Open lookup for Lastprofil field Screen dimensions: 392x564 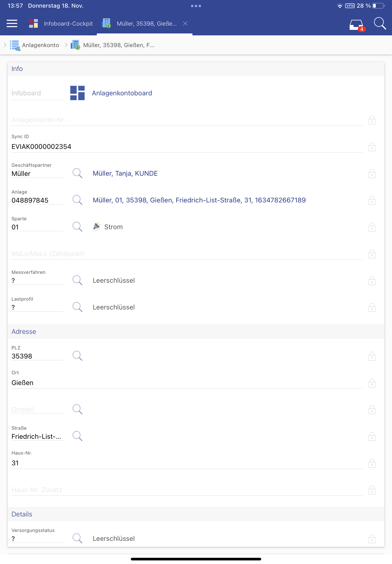coord(77,307)
